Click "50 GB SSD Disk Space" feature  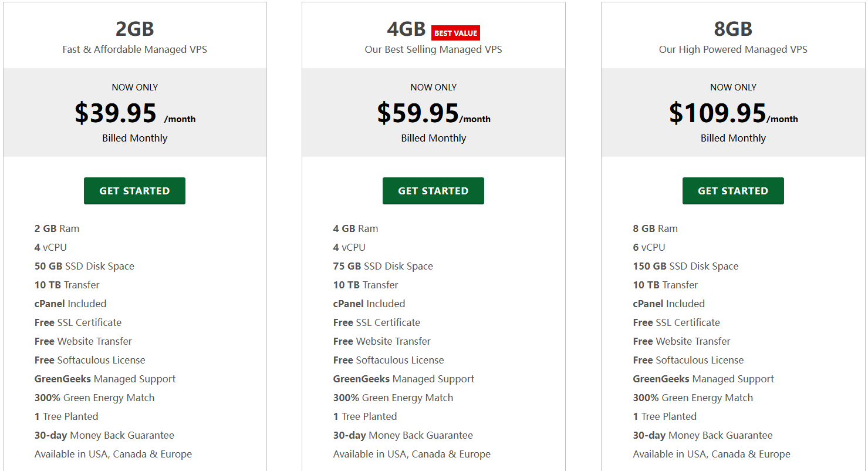coord(85,266)
